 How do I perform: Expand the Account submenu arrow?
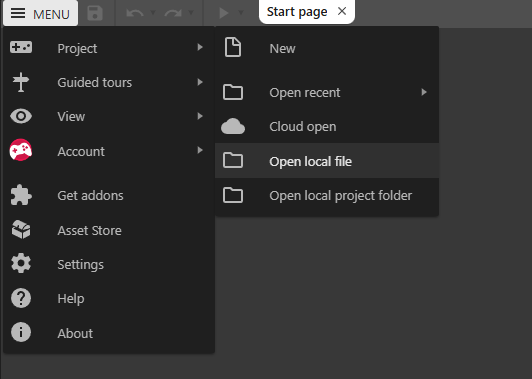pos(200,150)
